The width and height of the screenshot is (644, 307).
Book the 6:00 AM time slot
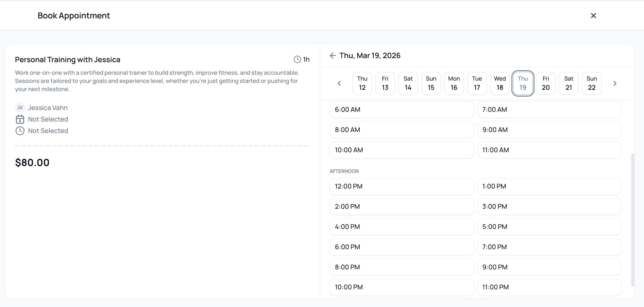[401, 109]
